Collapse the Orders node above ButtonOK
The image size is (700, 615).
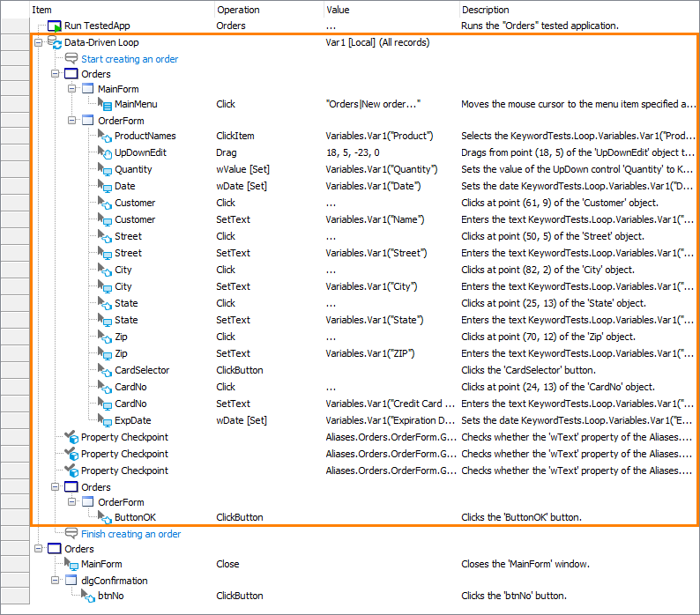tap(55, 487)
